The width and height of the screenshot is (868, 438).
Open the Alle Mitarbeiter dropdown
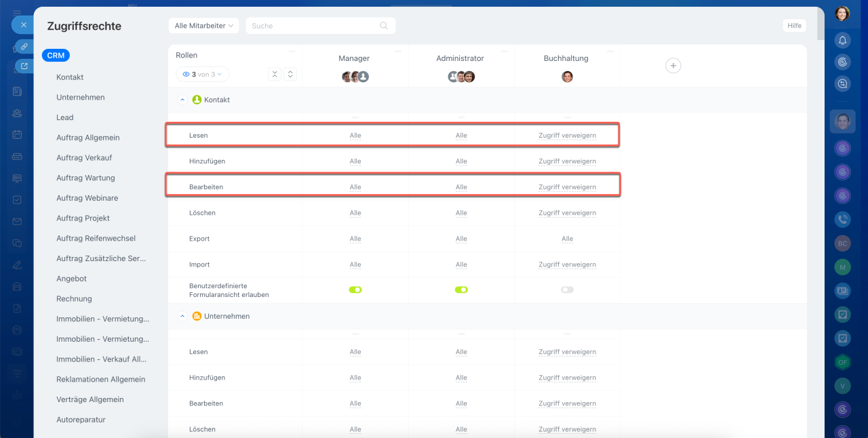pos(203,26)
